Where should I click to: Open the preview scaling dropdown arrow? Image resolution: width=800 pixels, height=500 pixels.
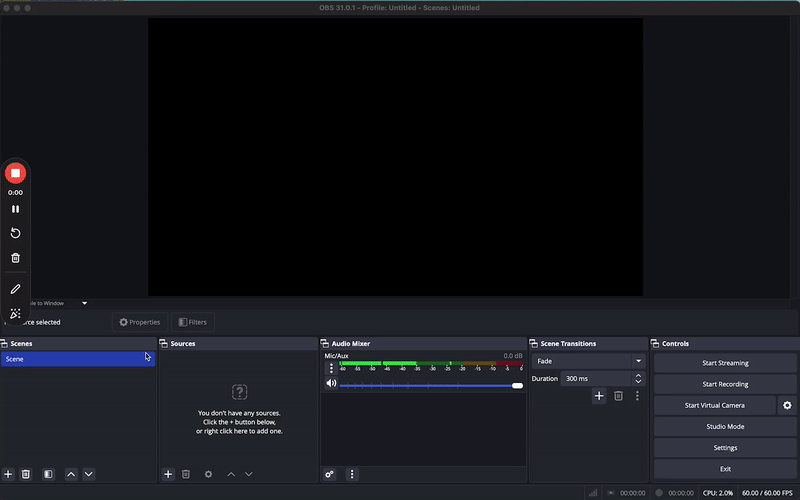[x=85, y=303]
